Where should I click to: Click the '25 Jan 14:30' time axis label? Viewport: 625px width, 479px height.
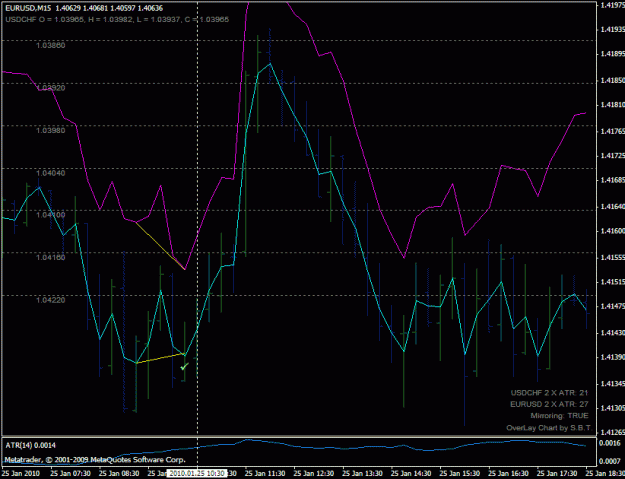pyautogui.click(x=411, y=473)
